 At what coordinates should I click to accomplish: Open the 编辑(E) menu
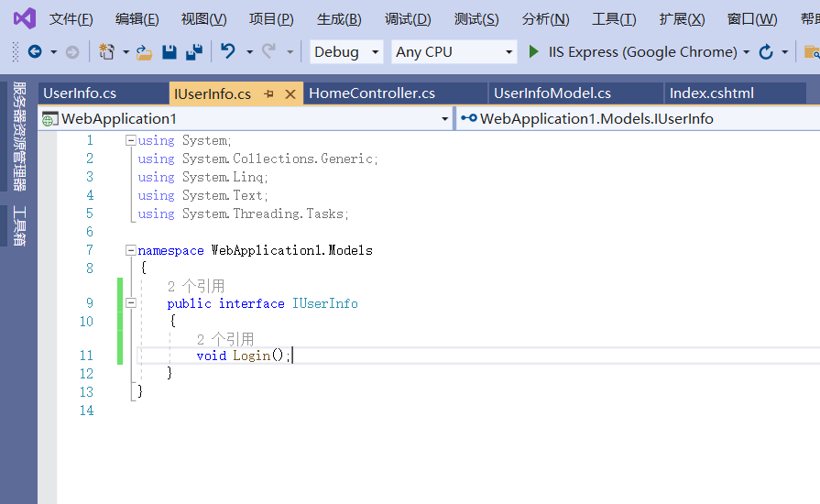pyautogui.click(x=137, y=19)
